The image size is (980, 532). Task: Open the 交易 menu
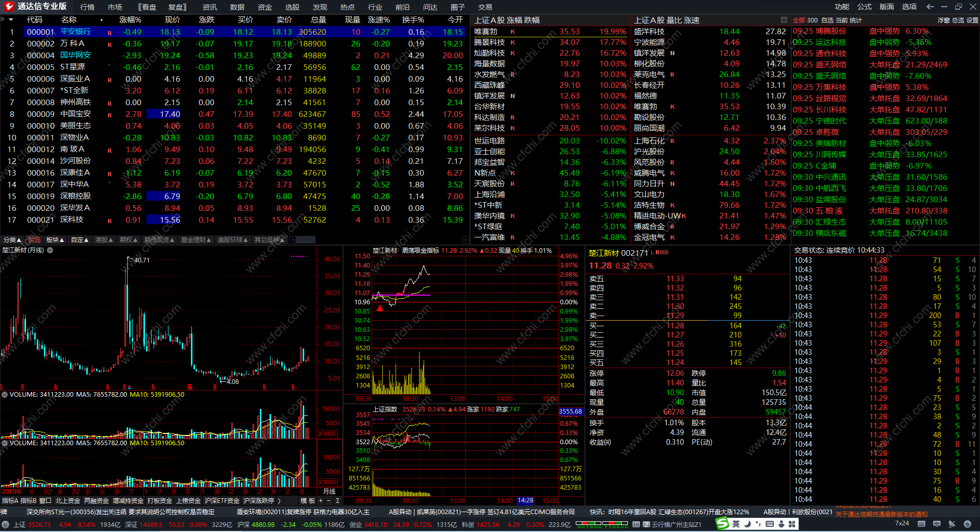tap(485, 7)
